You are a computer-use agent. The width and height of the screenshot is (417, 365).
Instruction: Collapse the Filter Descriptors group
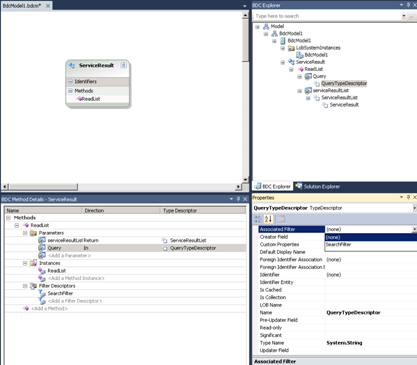(25, 286)
